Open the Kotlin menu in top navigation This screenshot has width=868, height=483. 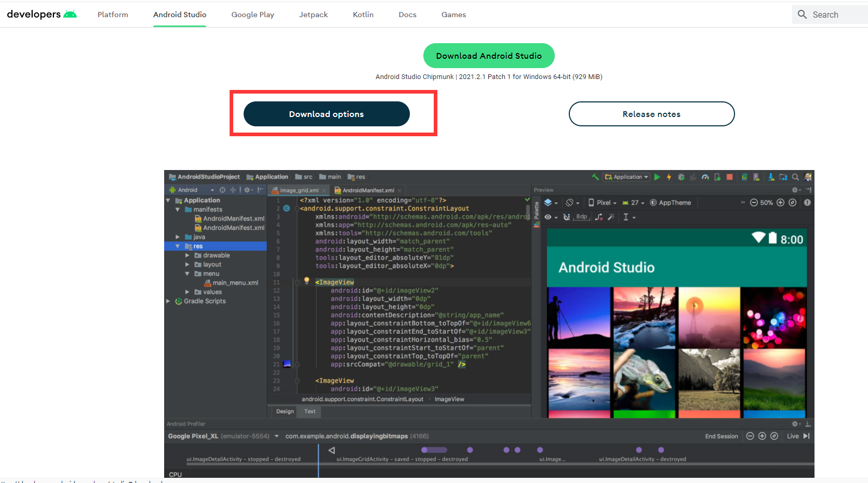click(x=363, y=15)
